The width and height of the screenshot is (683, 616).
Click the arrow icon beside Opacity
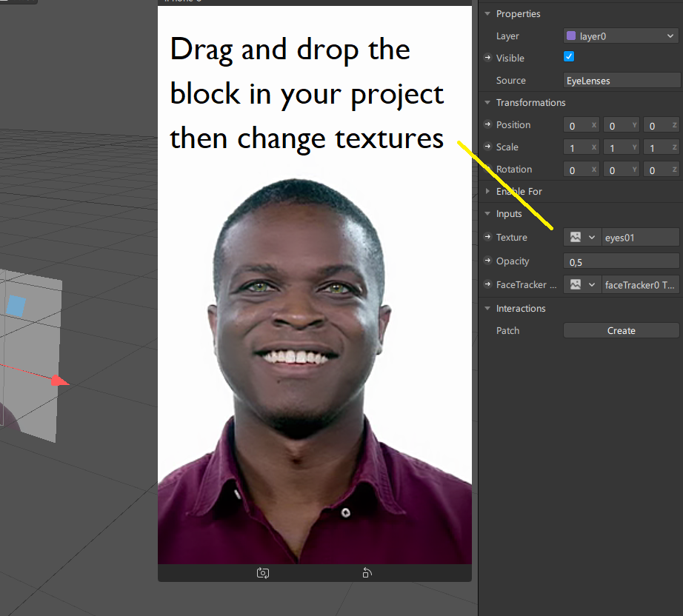pyautogui.click(x=487, y=261)
